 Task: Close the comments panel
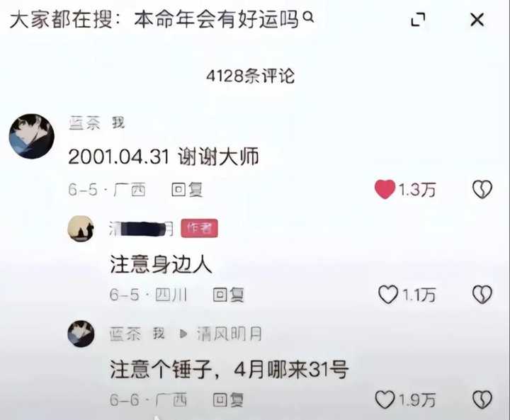point(477,20)
